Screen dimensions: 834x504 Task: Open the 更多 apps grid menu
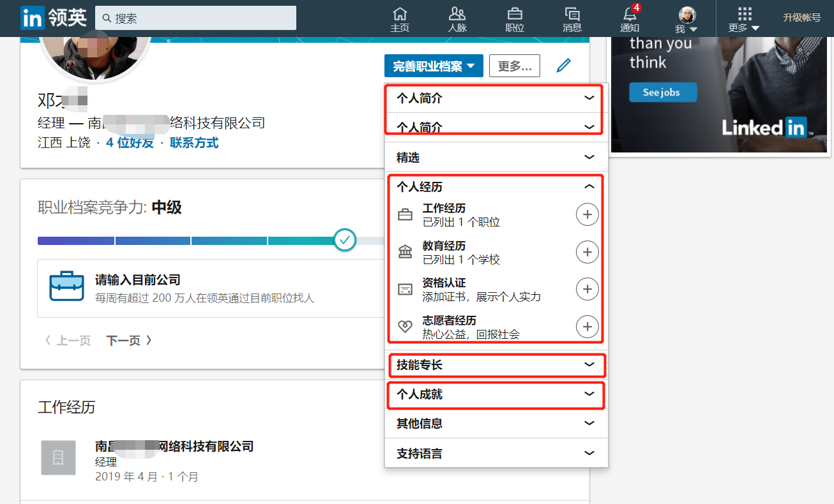(744, 19)
